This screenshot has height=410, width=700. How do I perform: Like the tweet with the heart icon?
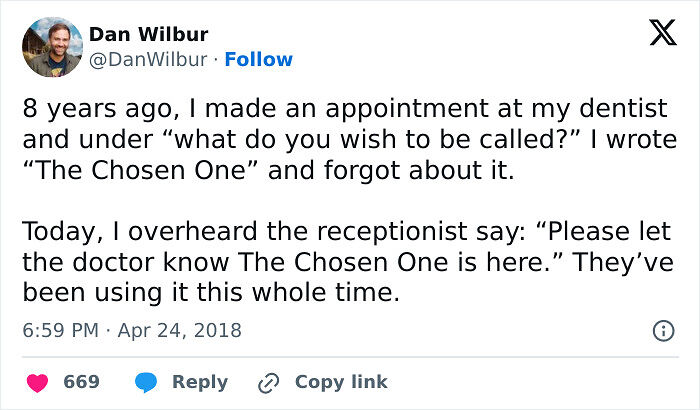pos(36,382)
